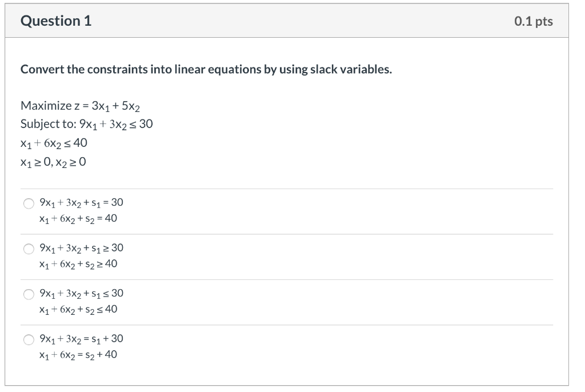Pick the radio button for s₁ ≤ 30 answer

click(29, 294)
